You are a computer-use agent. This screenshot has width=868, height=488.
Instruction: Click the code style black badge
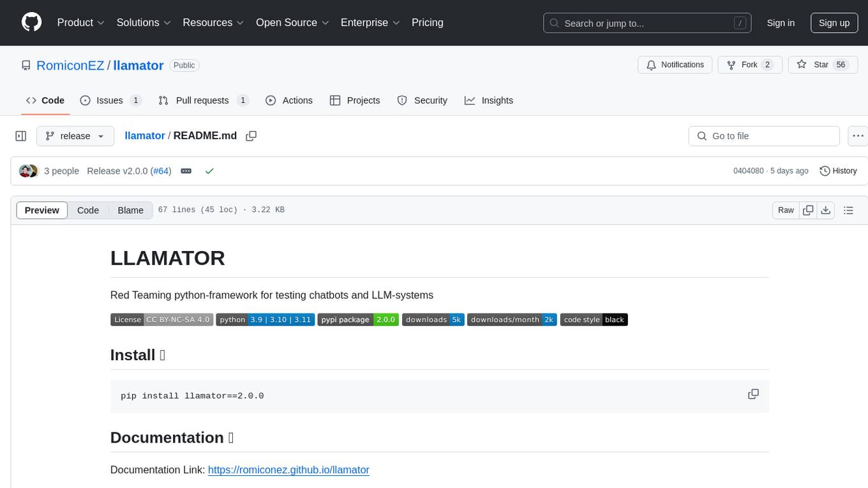tap(594, 319)
